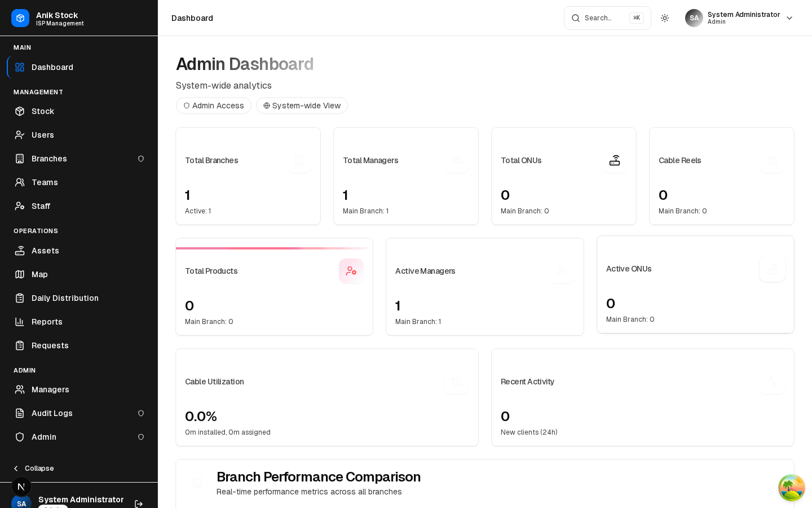The image size is (812, 508).
Task: Click the Anik Stock cube logo
Action: click(20, 18)
